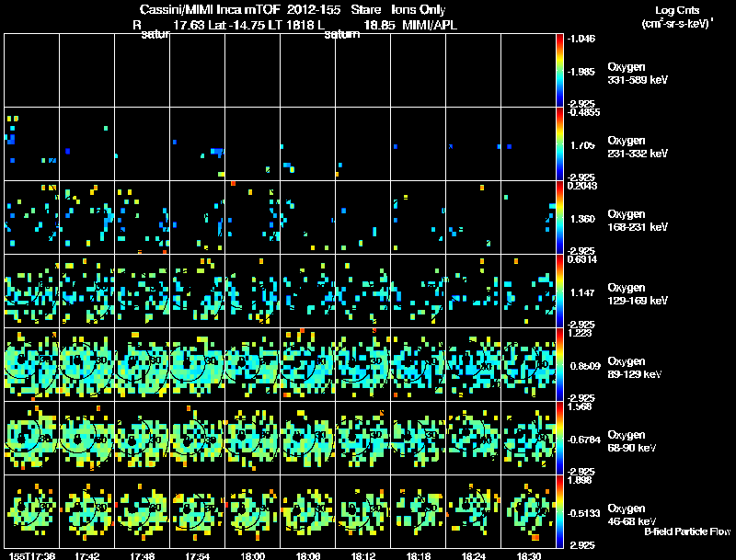
Task: Click the top row color scale bar
Action: 559,71
